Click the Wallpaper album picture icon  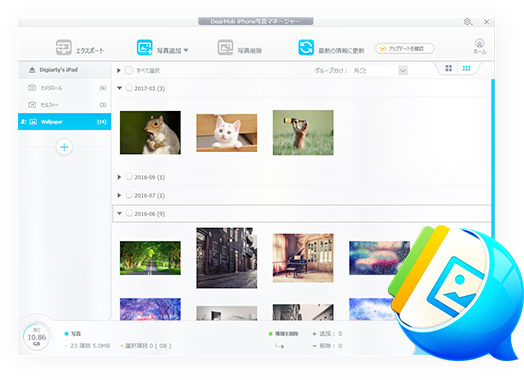tap(33, 122)
